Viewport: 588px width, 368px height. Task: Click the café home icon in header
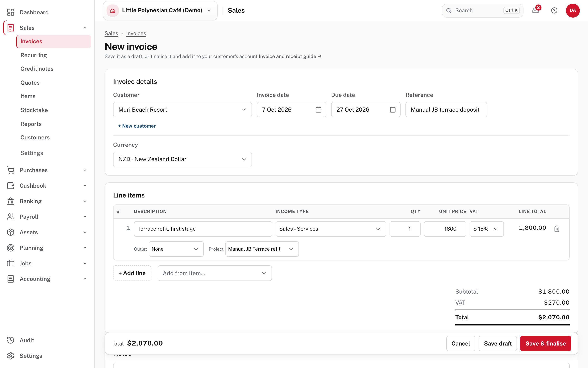[113, 10]
